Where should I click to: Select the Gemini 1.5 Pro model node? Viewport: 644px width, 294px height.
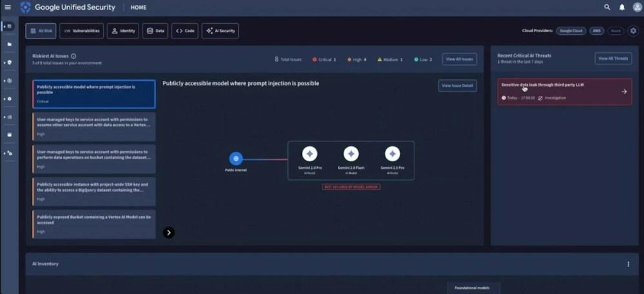[392, 154]
